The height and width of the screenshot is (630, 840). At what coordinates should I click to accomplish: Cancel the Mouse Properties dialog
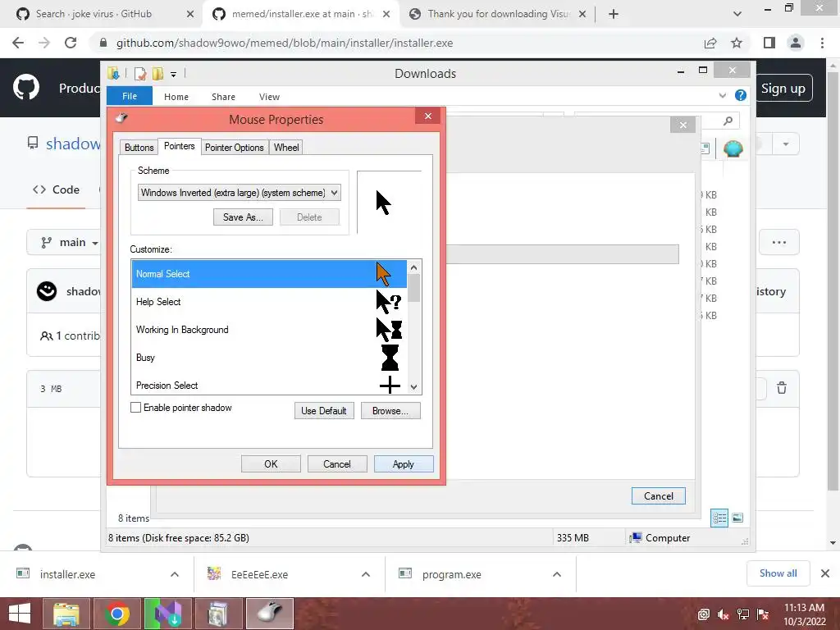337,464
